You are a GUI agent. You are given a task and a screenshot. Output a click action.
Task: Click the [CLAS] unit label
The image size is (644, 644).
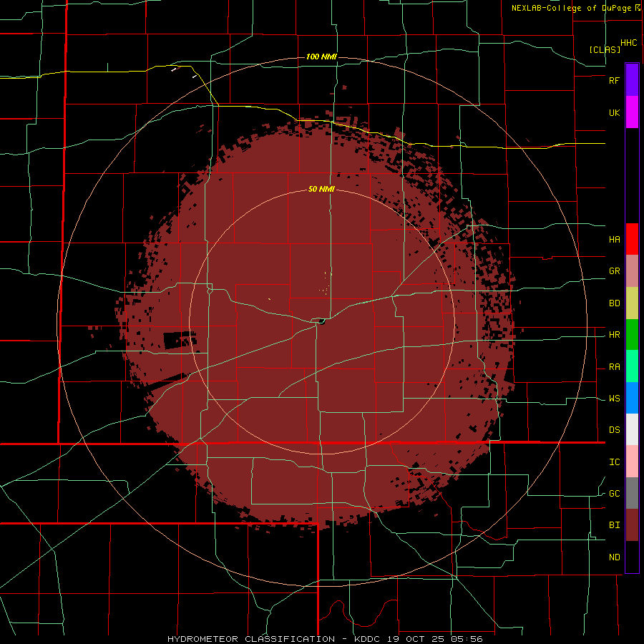605,49
